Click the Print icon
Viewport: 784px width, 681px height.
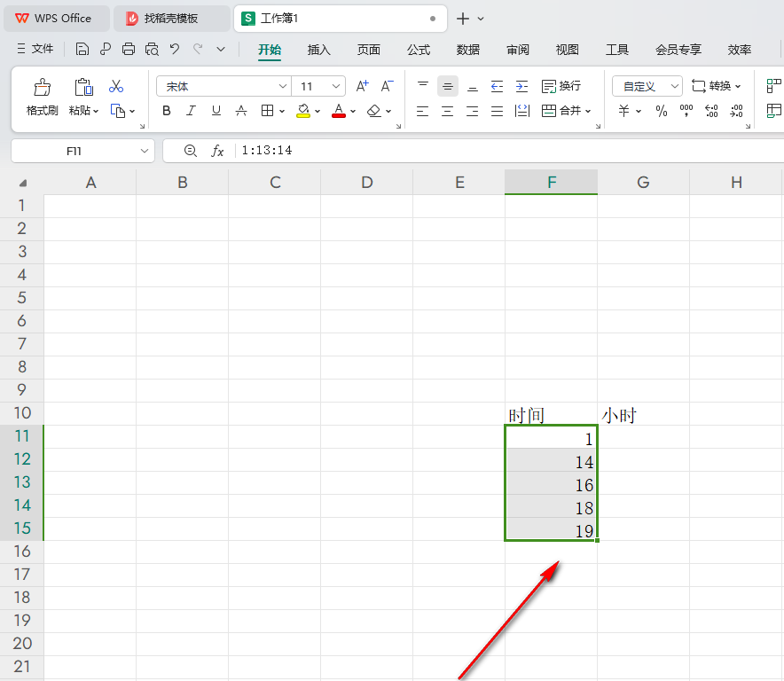(x=129, y=50)
